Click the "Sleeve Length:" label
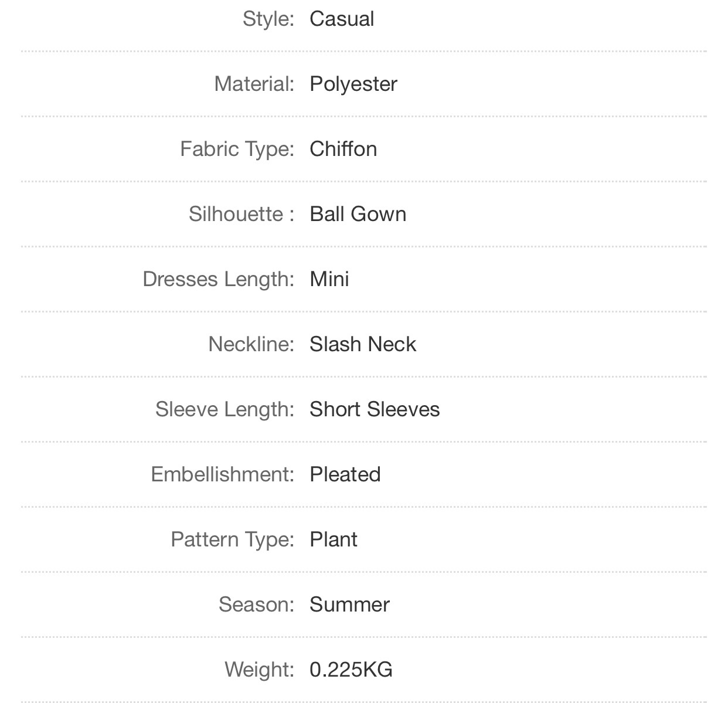The height and width of the screenshot is (703, 728). (x=224, y=409)
